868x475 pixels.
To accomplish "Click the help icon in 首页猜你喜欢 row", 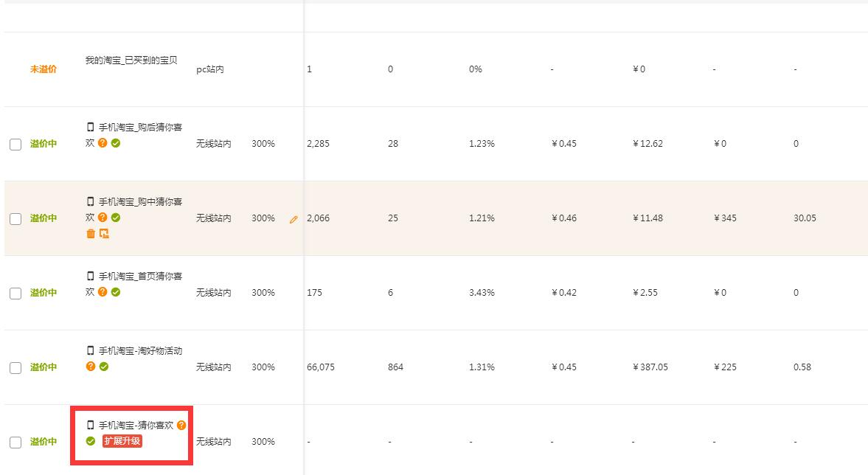I will (x=103, y=292).
